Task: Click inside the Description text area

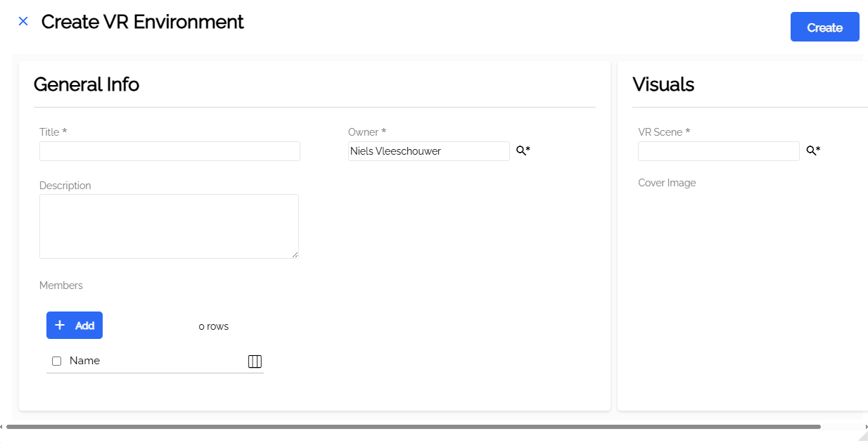Action: coord(169,226)
